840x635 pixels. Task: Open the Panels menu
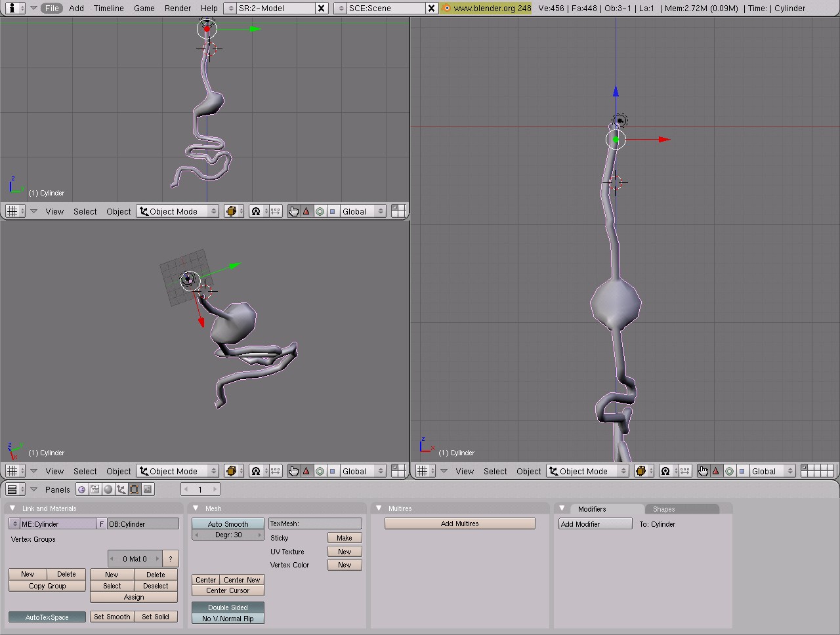[x=58, y=489]
